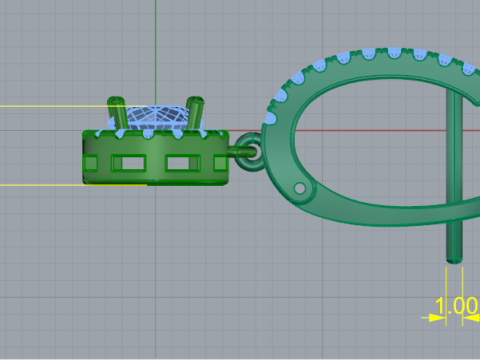Click the hinge hole on oval hoop
This screenshot has width=480, height=360.
(x=300, y=188)
